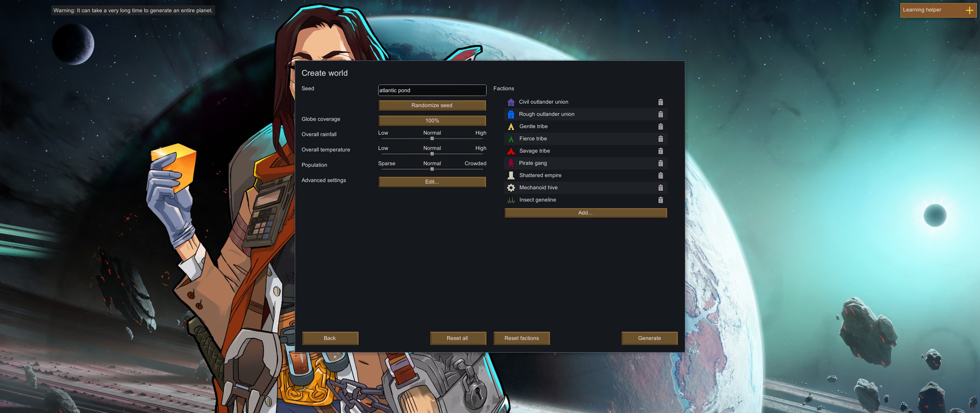Click trash icon beside Pirate gang
980x413 pixels.
[660, 163]
